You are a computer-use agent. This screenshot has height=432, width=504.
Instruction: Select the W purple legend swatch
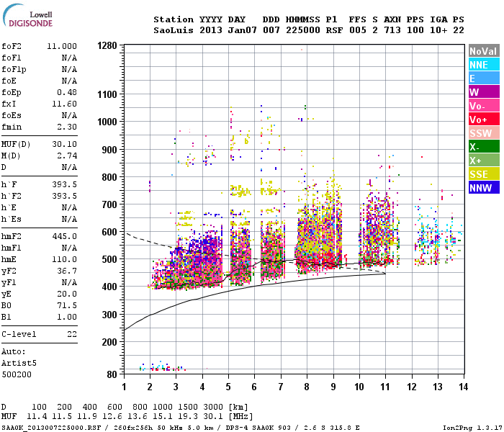coord(484,92)
